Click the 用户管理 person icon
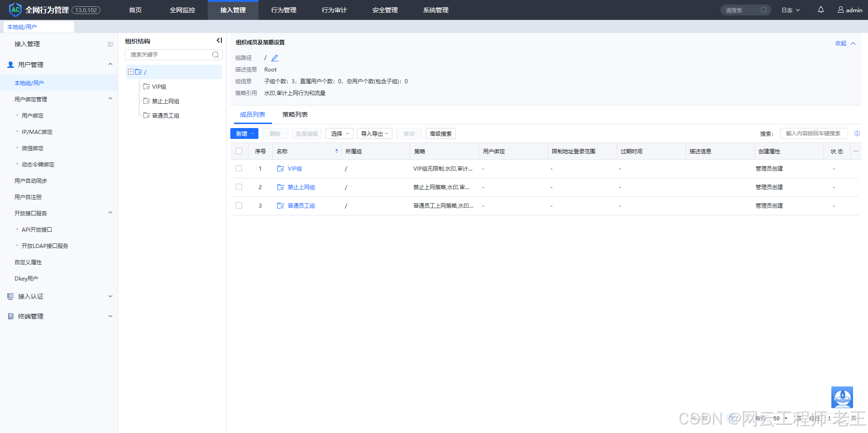The width and height of the screenshot is (868, 433). tap(11, 65)
